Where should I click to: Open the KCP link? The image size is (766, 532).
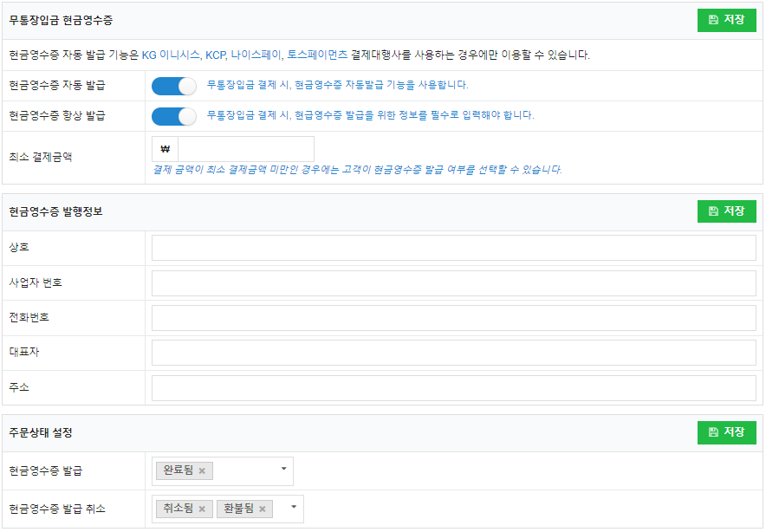pyautogui.click(x=215, y=55)
